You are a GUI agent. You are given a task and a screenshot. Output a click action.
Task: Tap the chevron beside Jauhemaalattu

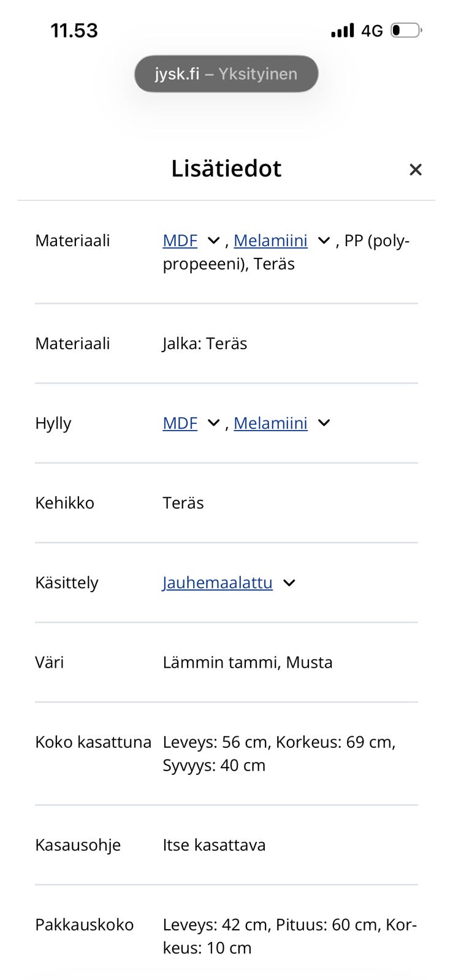click(289, 583)
